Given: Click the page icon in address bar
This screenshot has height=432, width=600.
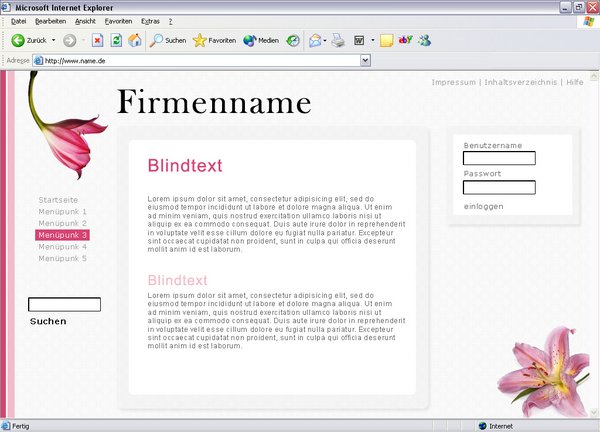Looking at the screenshot, I should (x=38, y=60).
